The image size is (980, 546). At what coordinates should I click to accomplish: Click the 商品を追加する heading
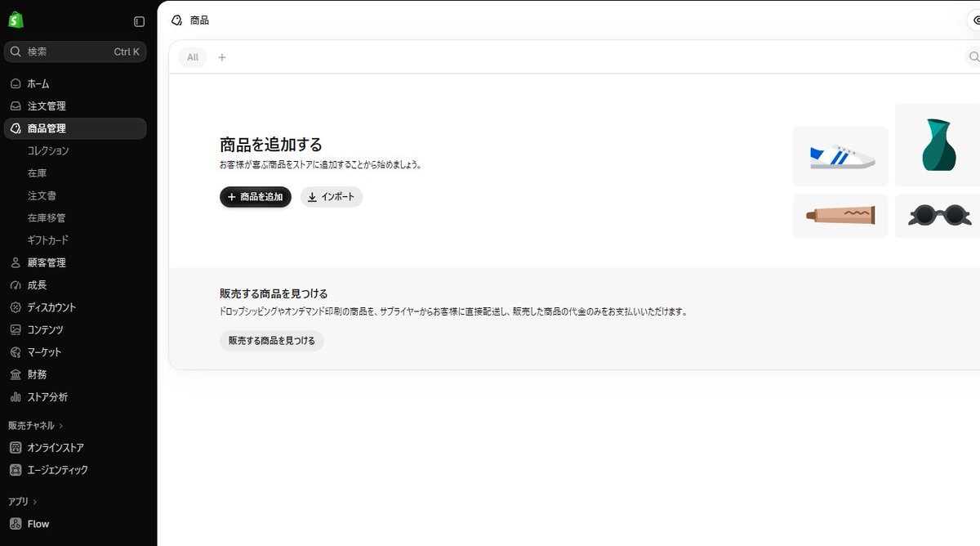(271, 145)
